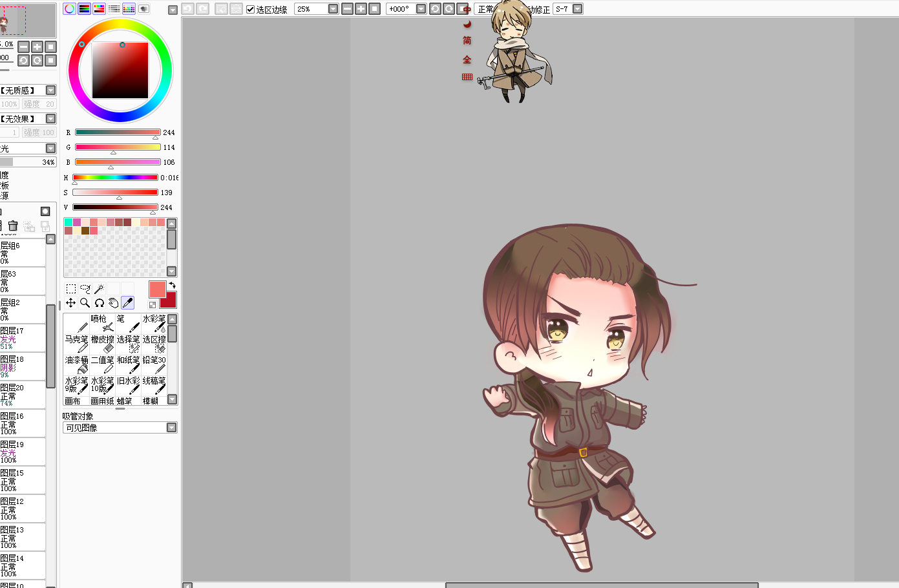Choose the 铅笔30 pencil brush

(154, 364)
